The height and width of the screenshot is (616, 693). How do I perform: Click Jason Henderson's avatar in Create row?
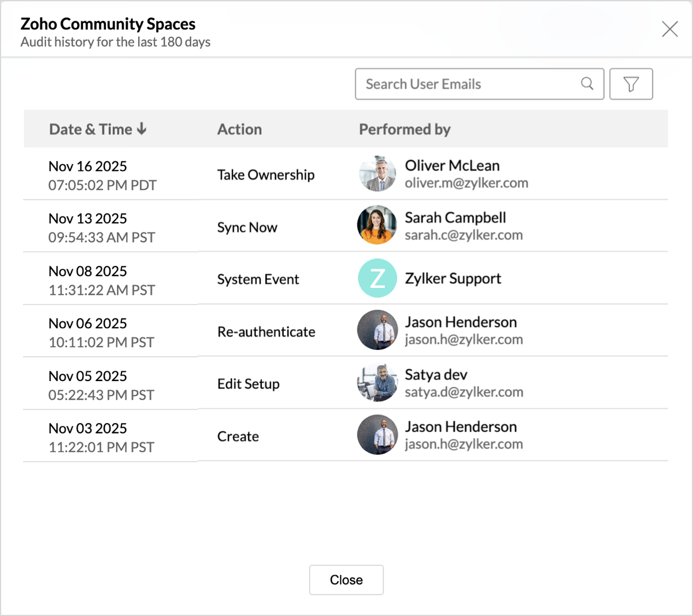pos(377,435)
